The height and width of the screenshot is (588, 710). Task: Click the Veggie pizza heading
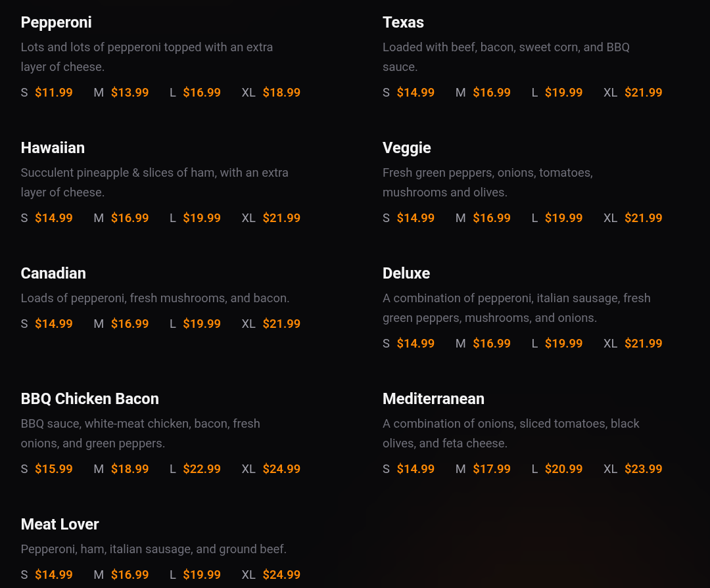tap(406, 148)
